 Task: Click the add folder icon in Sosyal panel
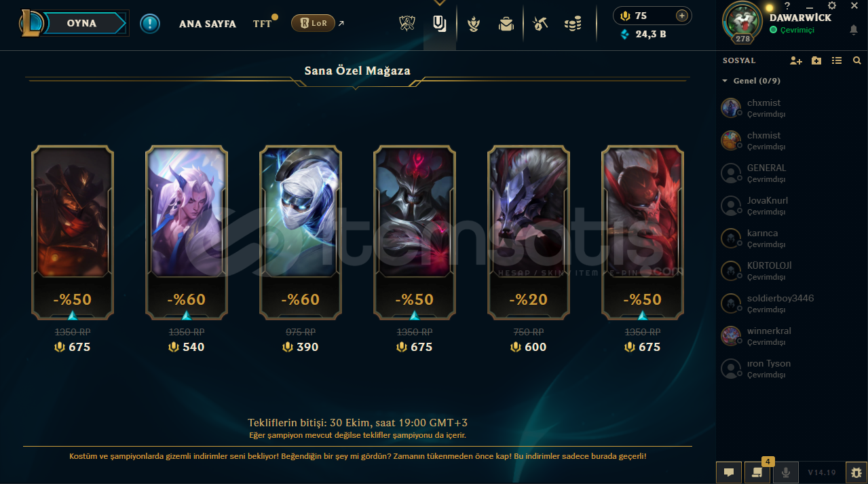816,60
